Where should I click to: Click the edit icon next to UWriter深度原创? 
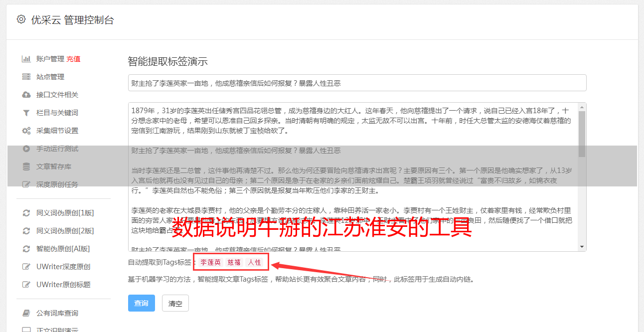tap(26, 267)
